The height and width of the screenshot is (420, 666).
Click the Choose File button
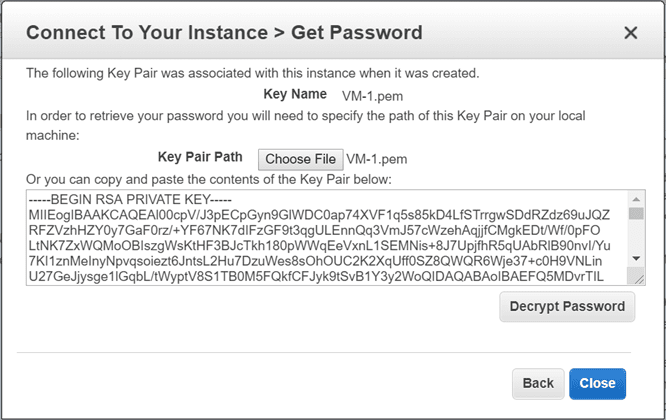pos(300,159)
